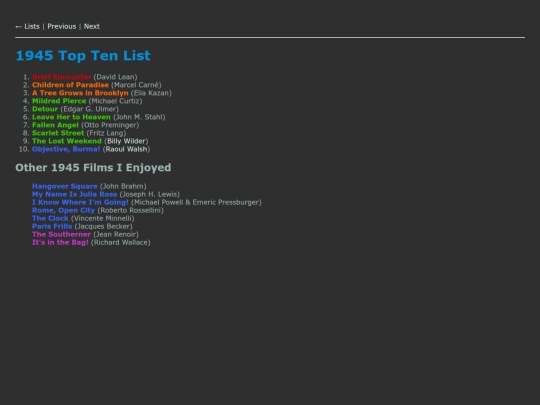Click I Know Where I'm Going! link

click(x=80, y=202)
